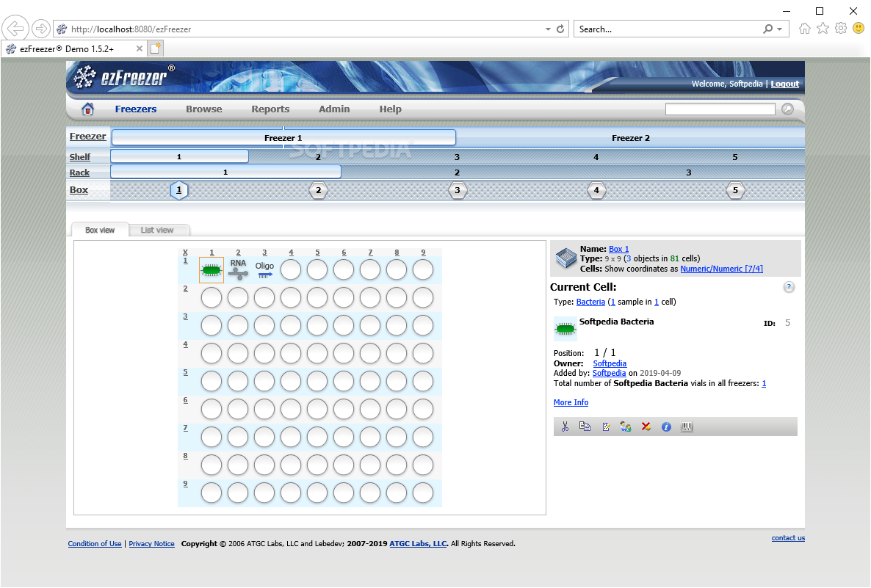Click the magnifier search icon beside the ezFreezer search field
The image size is (871, 588).
(787, 109)
